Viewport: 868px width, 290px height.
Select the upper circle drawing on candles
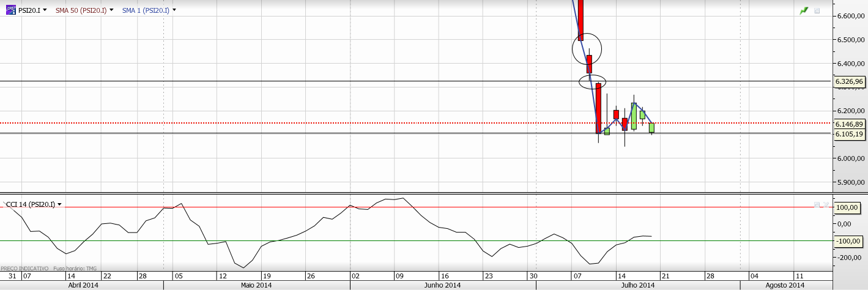(x=587, y=49)
